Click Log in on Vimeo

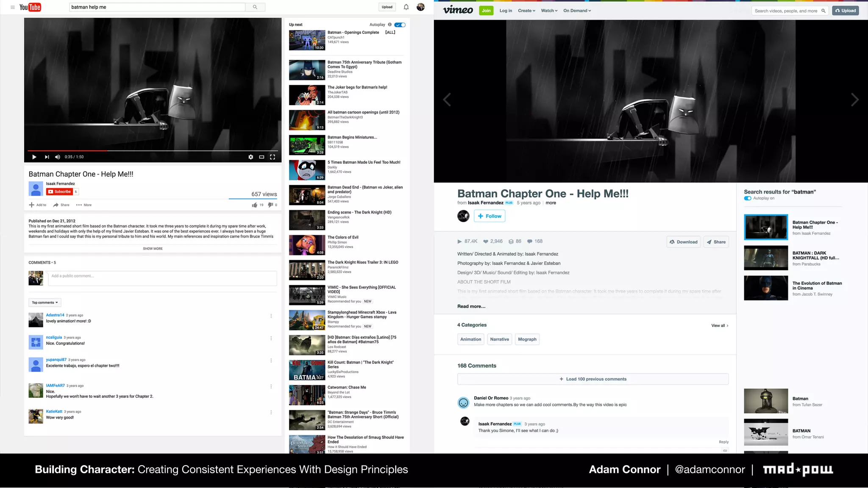click(506, 11)
